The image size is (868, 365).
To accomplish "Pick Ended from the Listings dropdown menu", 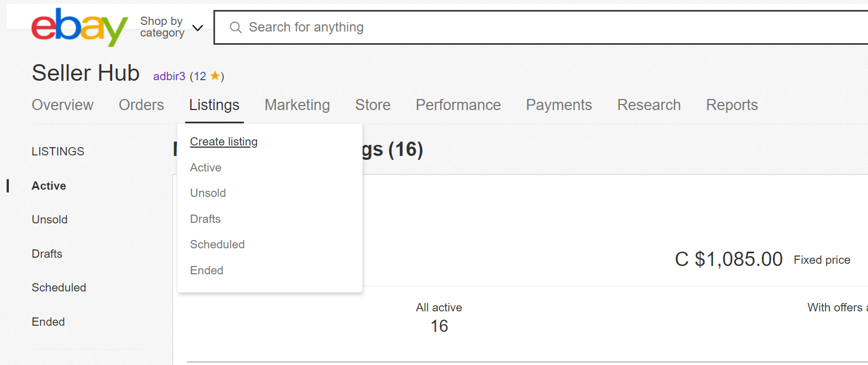I will 207,270.
